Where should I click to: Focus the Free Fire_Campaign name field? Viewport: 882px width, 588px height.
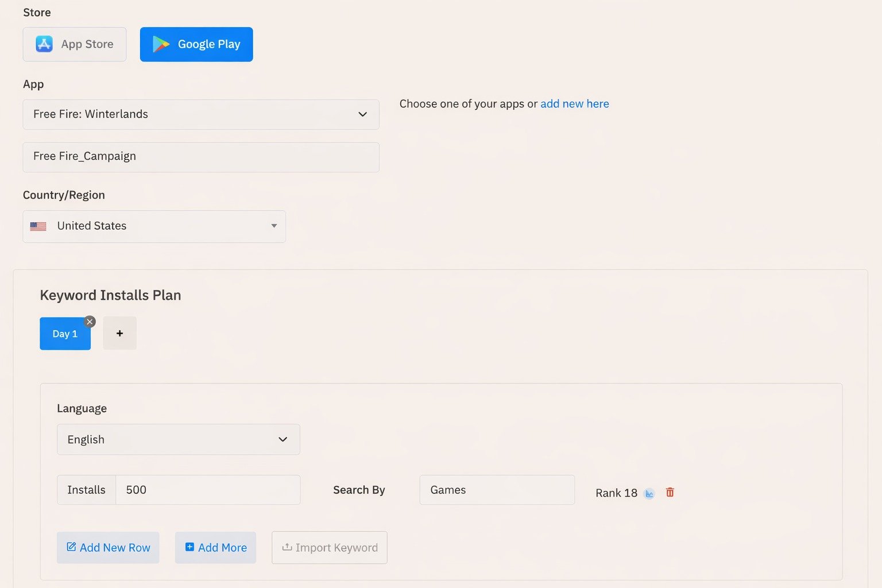pyautogui.click(x=201, y=157)
